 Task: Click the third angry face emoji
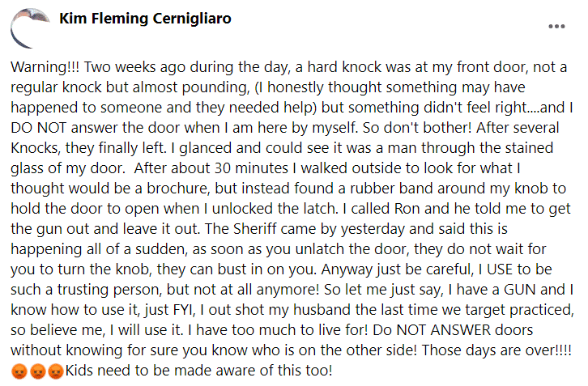(56, 371)
